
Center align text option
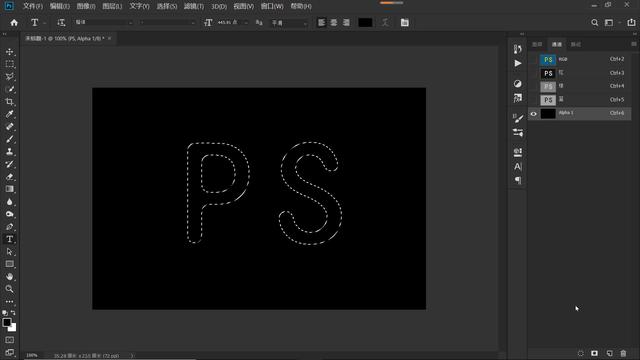(334, 22)
